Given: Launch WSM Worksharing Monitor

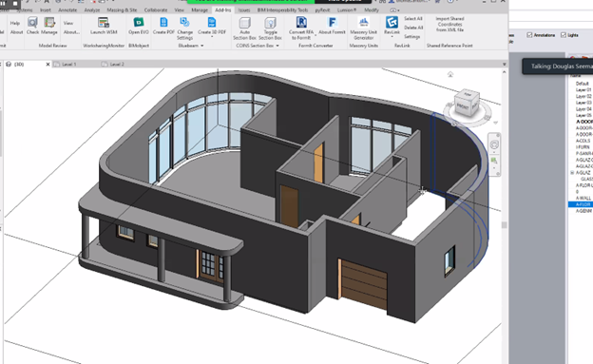Looking at the screenshot, I should 104,26.
